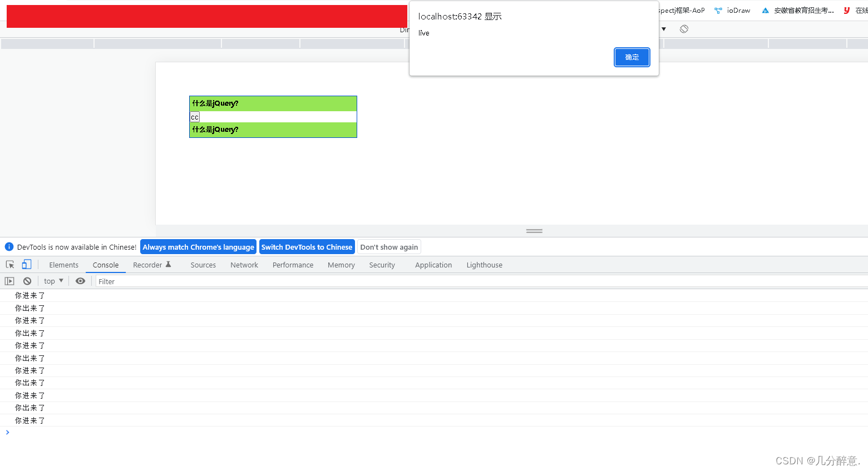Click the first 你出来了 console log line

point(30,308)
